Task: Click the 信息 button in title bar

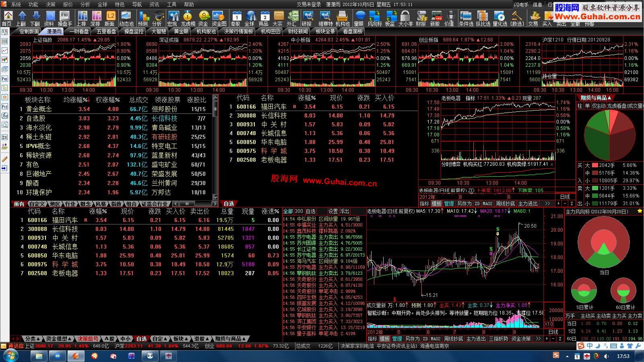Action: click(x=538, y=4)
